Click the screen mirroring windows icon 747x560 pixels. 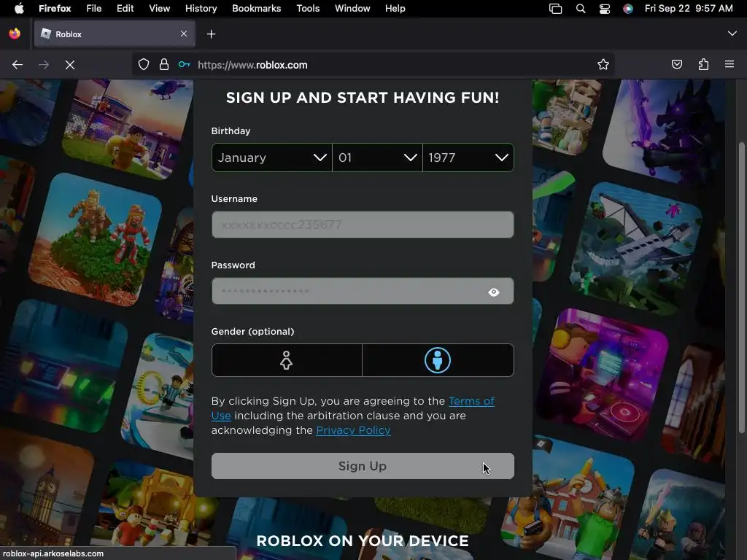tap(555, 9)
